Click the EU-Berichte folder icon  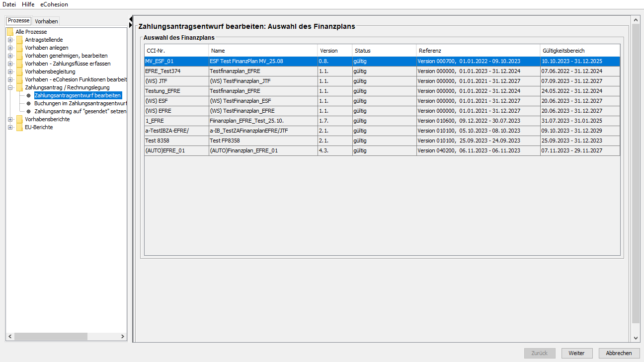[x=19, y=127]
